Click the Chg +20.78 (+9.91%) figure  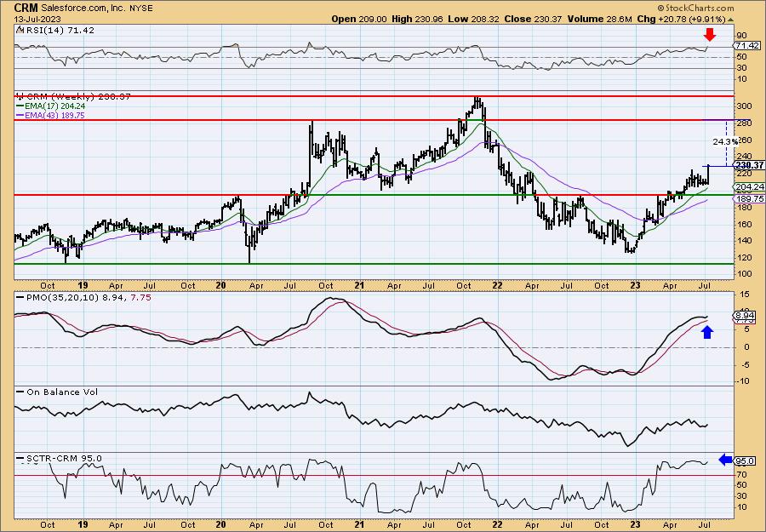(682, 19)
